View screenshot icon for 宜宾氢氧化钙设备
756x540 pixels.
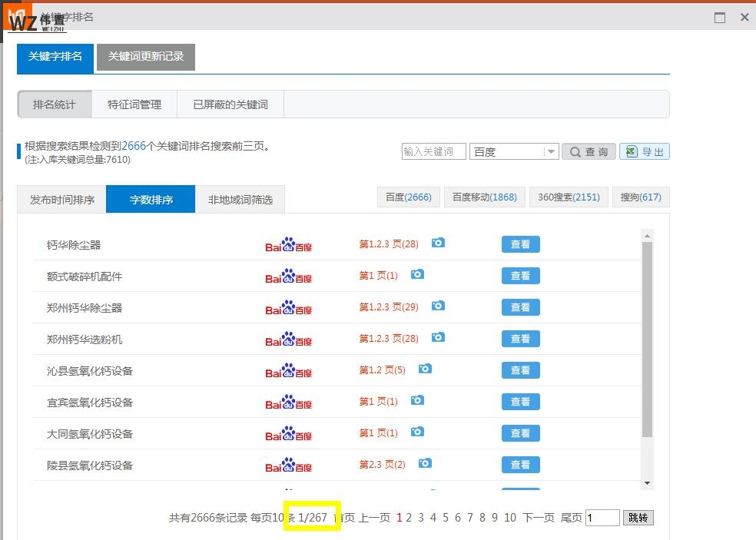point(417,400)
